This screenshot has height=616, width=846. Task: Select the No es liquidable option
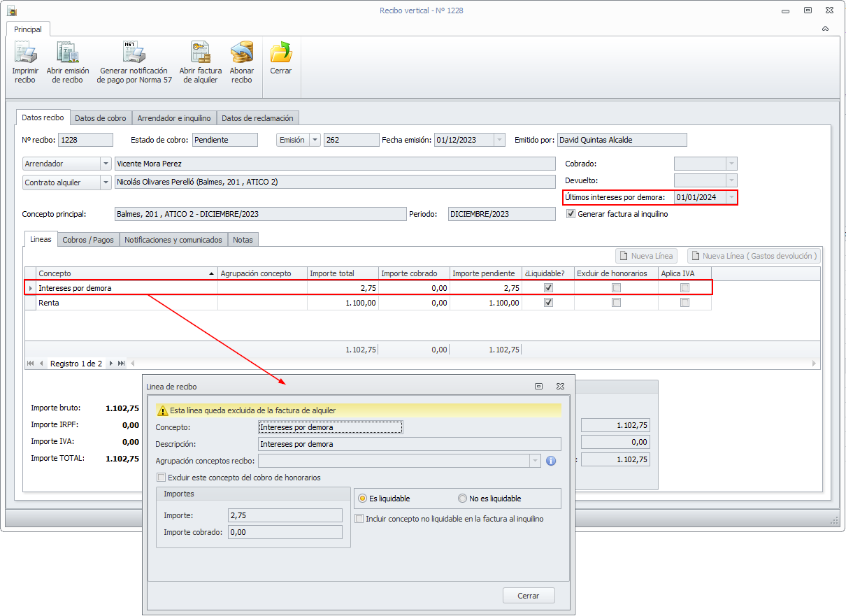[462, 499]
